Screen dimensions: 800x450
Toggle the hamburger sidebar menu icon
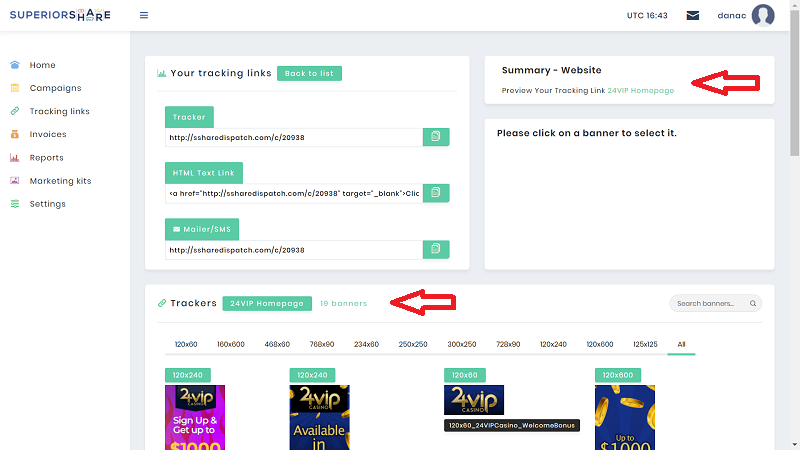click(144, 15)
